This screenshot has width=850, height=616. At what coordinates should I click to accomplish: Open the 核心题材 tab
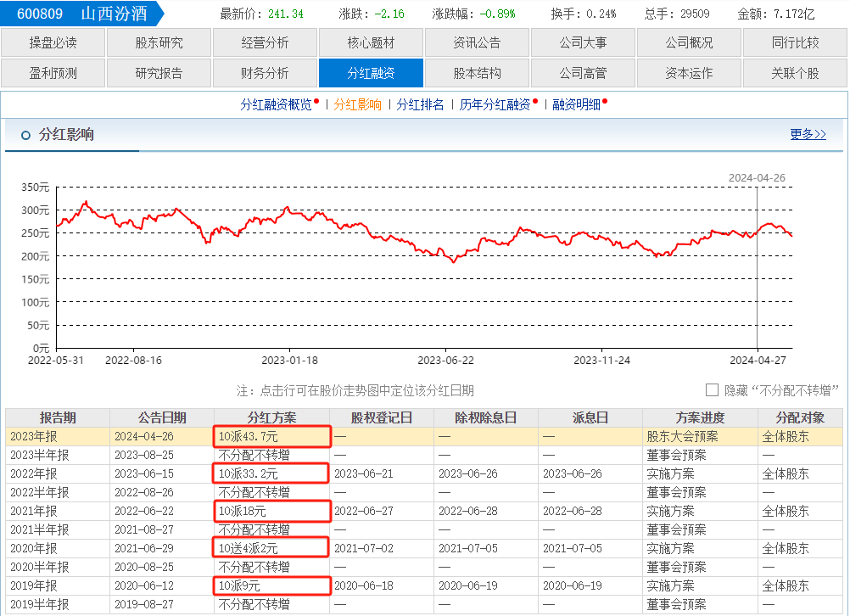pyautogui.click(x=371, y=42)
